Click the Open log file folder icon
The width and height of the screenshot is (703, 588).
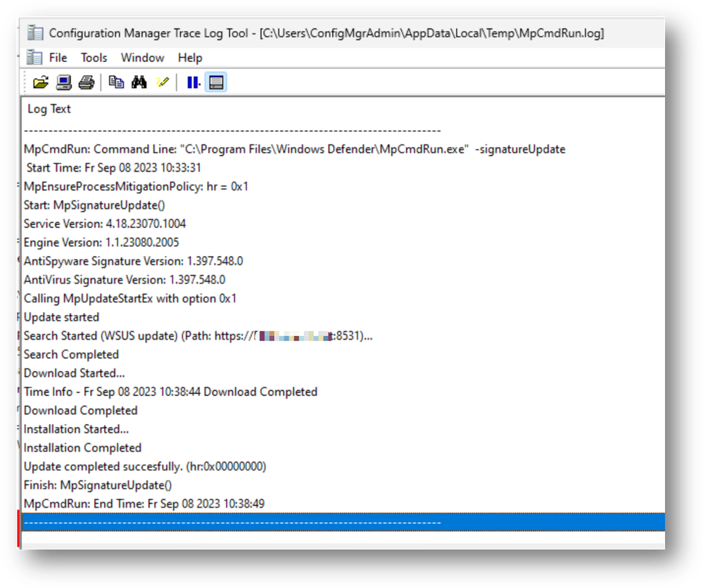point(40,82)
